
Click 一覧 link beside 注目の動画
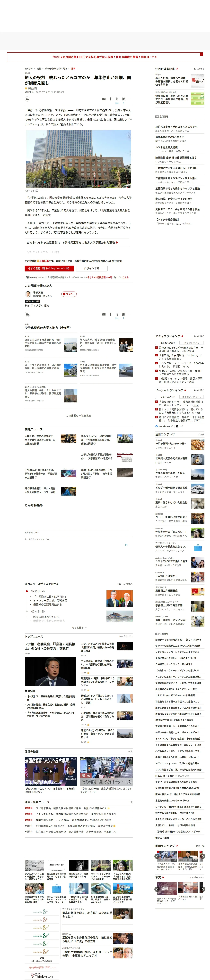(130, 752)
